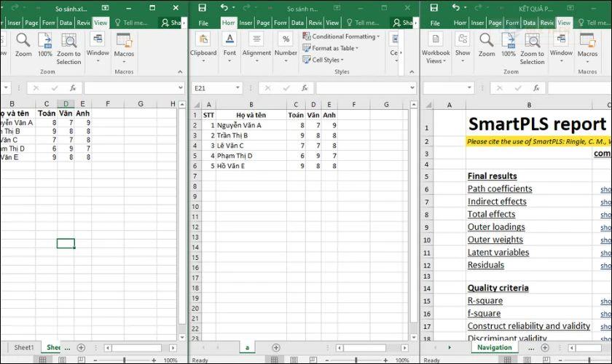The width and height of the screenshot is (612, 364).
Task: Open Macros in right window ribbon
Action: 587,47
